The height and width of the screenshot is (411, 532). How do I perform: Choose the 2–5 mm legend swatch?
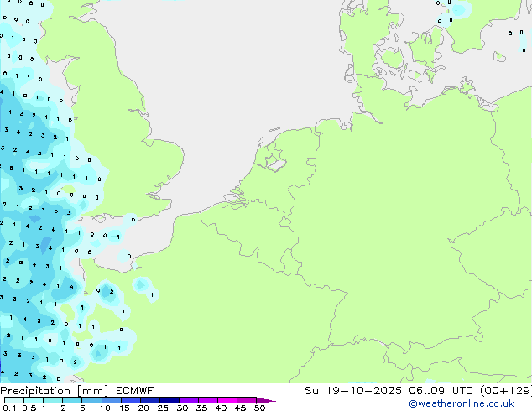[x=72, y=400]
